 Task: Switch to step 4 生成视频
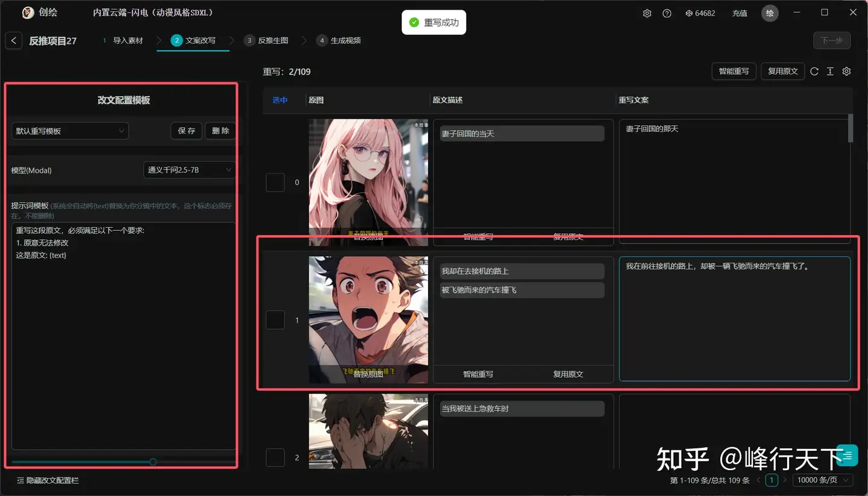[339, 40]
